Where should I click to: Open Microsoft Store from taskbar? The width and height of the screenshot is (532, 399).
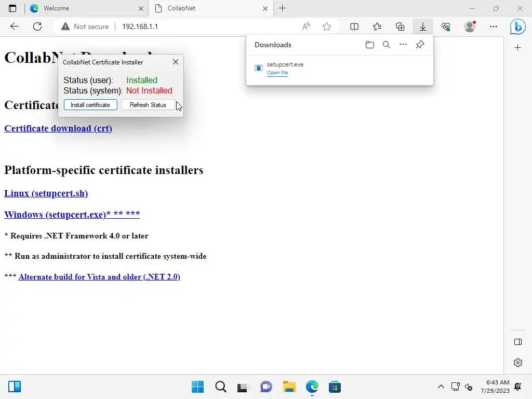335,387
